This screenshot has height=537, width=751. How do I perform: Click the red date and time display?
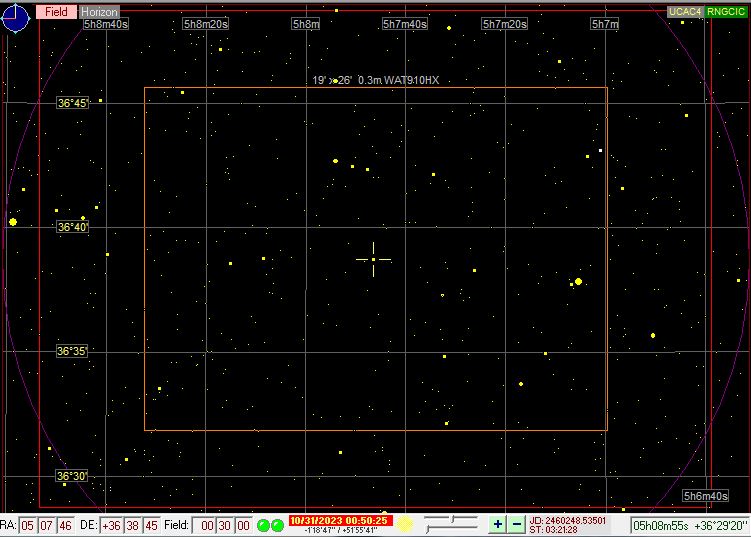(339, 521)
